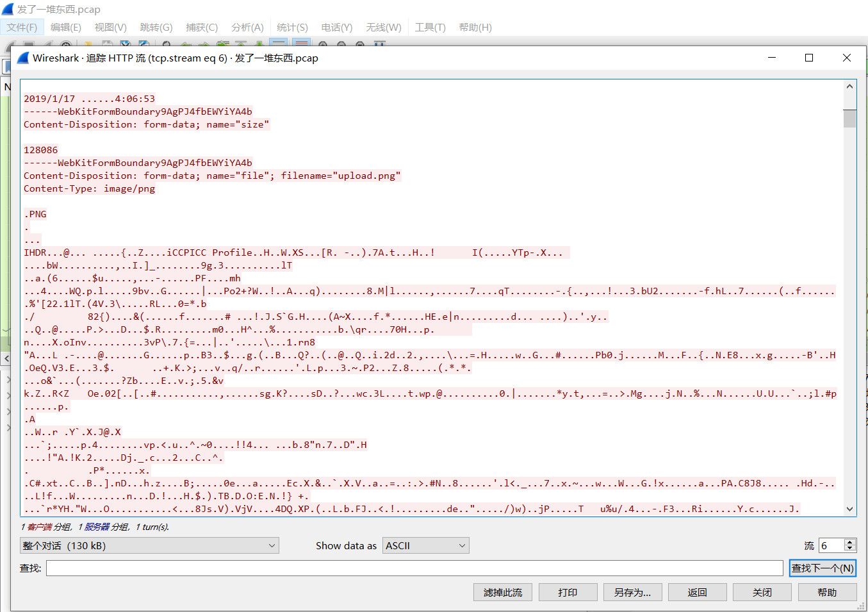This screenshot has height=612, width=868.
Task: Expand the 整个对话 (130 kB) dropdown
Action: click(x=149, y=545)
